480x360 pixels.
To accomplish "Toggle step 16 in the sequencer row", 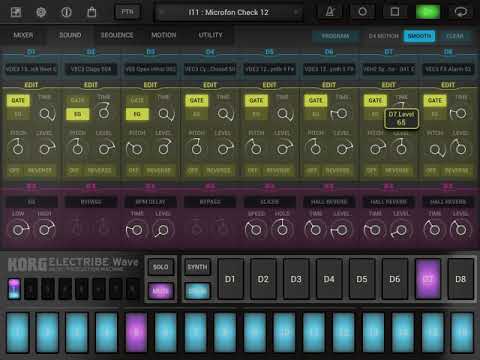I will (463, 332).
